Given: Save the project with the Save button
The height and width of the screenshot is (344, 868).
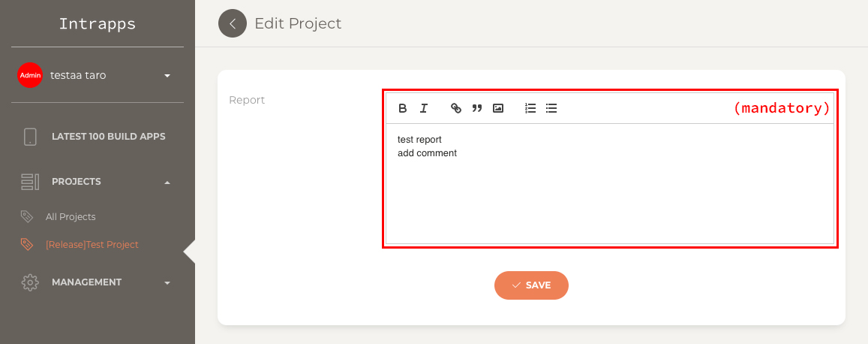Looking at the screenshot, I should [531, 285].
